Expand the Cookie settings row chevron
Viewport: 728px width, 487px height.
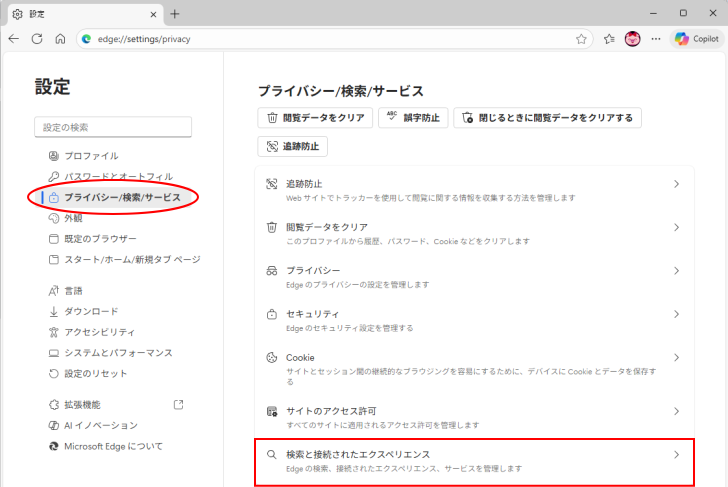[676, 358]
